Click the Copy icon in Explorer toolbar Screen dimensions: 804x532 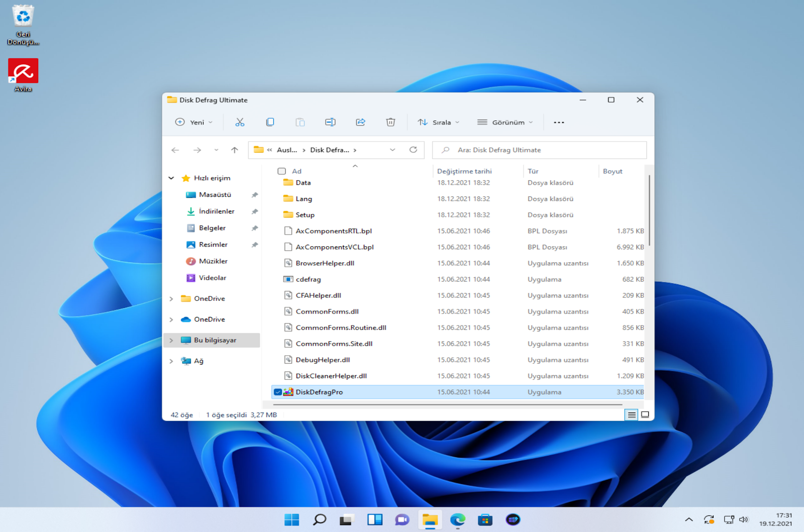[270, 122]
